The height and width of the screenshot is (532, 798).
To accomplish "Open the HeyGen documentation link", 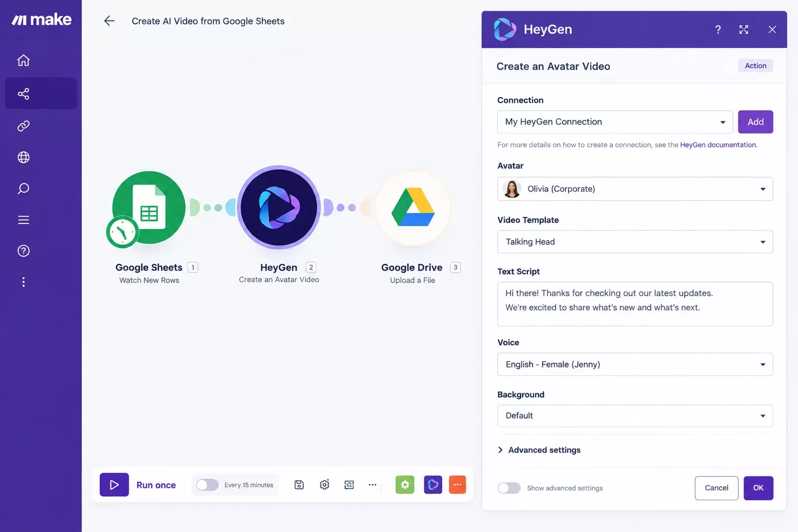I will [x=719, y=145].
